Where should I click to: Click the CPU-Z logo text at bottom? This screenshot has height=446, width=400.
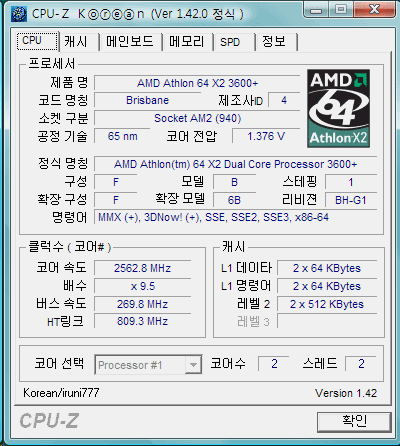(x=49, y=421)
